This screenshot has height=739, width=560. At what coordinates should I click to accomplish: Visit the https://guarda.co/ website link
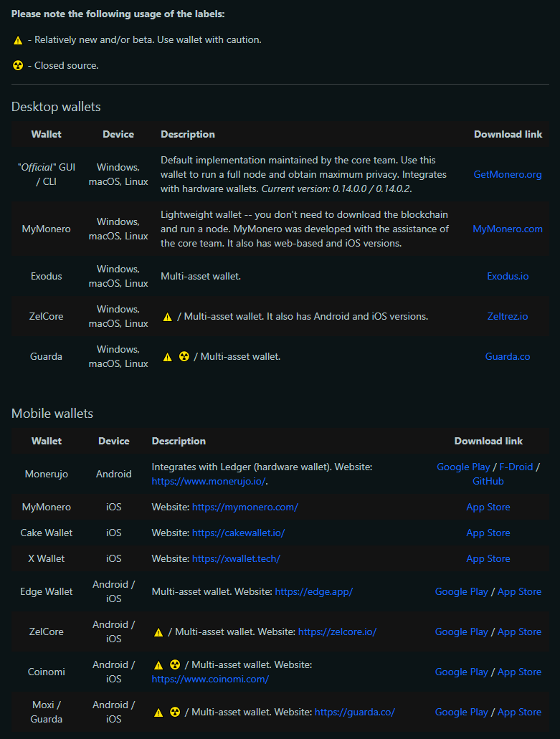(x=355, y=712)
